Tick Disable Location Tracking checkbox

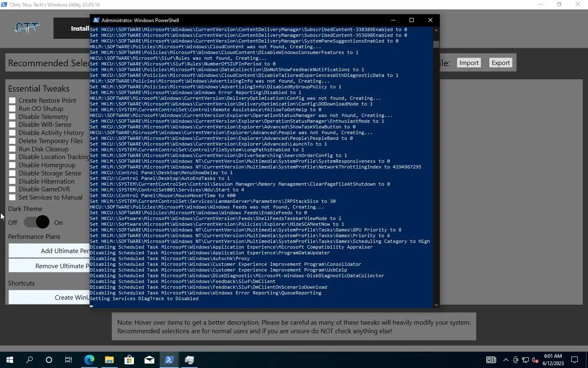coord(12,157)
